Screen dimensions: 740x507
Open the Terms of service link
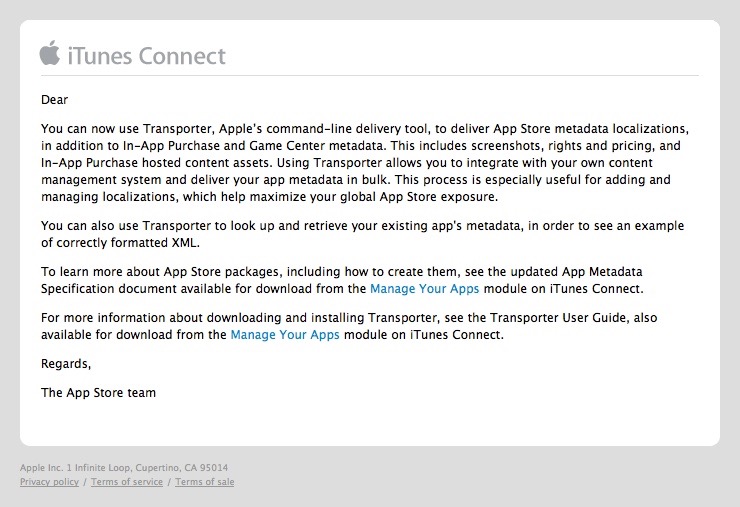coord(126,482)
